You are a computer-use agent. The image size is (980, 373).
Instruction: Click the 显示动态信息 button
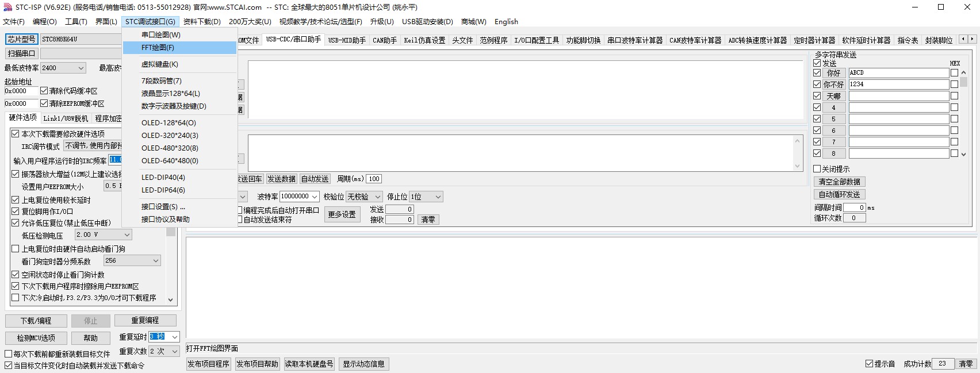pos(364,364)
